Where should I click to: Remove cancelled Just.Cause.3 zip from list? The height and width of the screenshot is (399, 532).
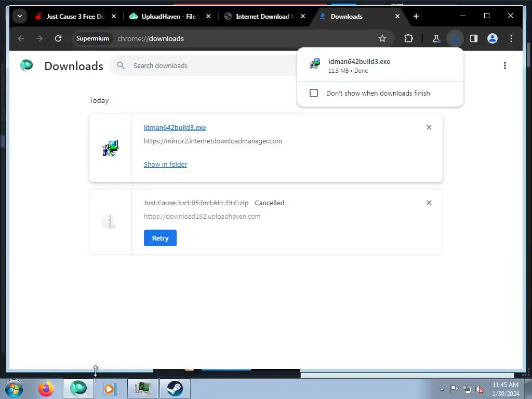pos(429,203)
